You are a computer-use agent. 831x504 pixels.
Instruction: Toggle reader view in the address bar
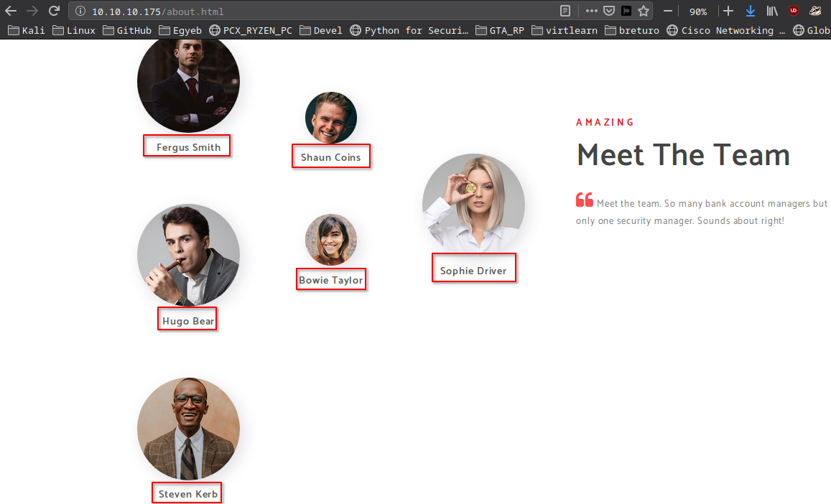[566, 11]
